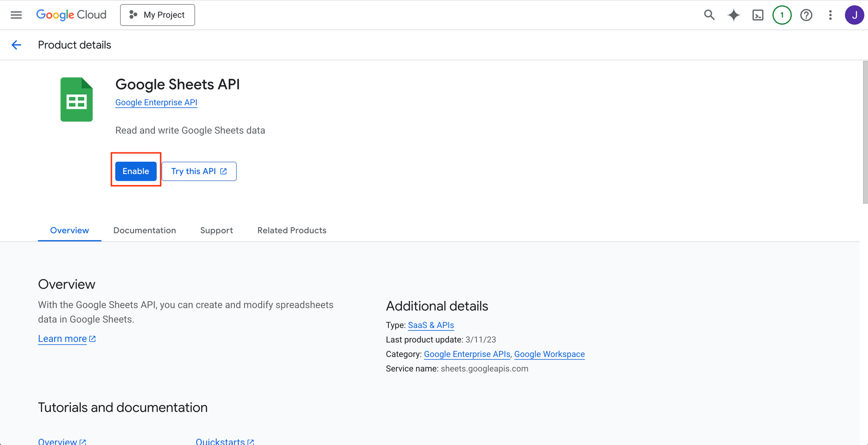
Task: Click the last product update date 3/11/23
Action: (x=480, y=340)
